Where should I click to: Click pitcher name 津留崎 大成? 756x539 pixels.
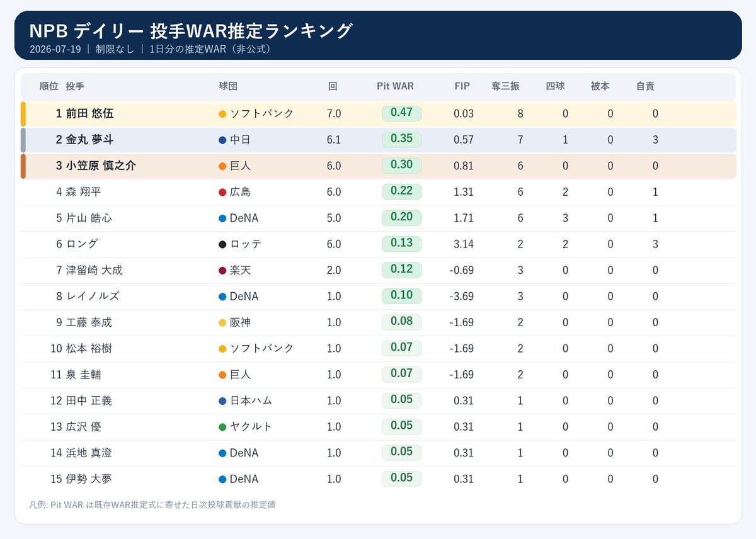94,271
